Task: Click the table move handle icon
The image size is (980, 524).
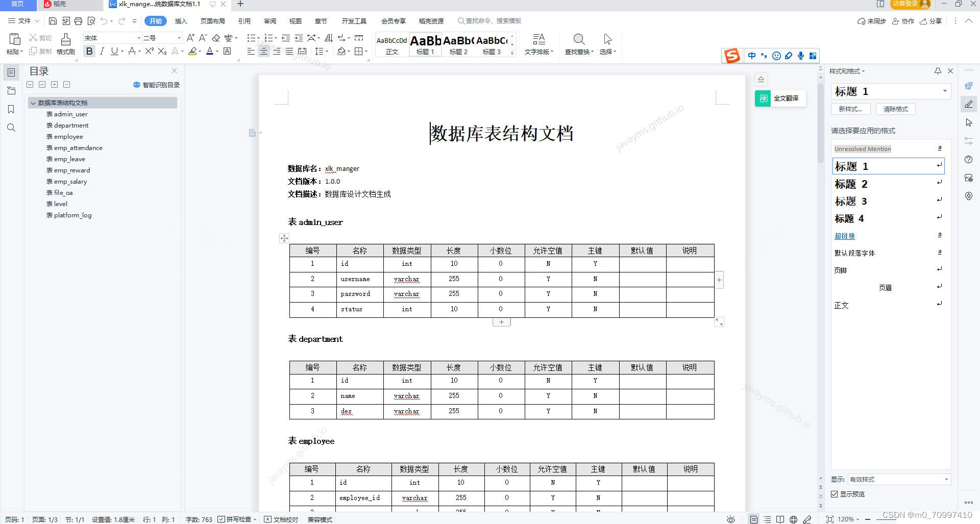Action: pos(284,238)
